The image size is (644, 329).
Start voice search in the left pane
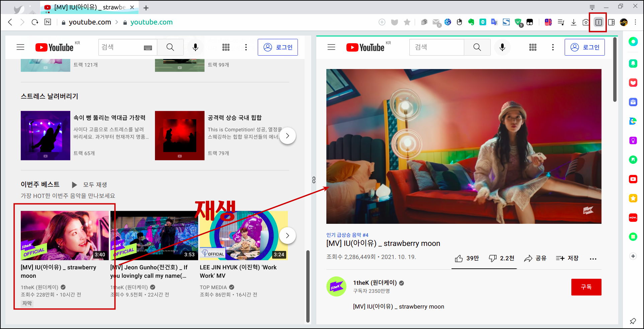195,47
